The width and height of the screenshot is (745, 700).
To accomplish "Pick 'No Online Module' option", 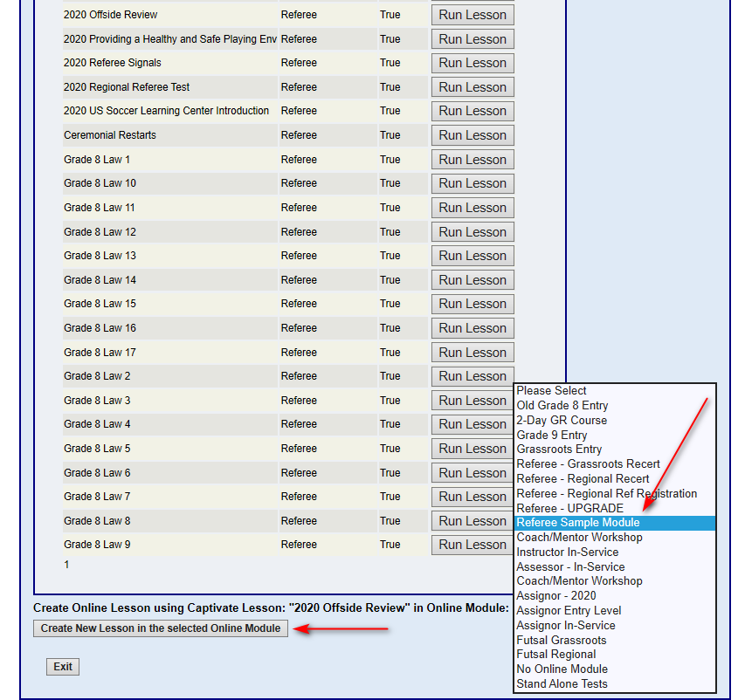I will pos(615,669).
